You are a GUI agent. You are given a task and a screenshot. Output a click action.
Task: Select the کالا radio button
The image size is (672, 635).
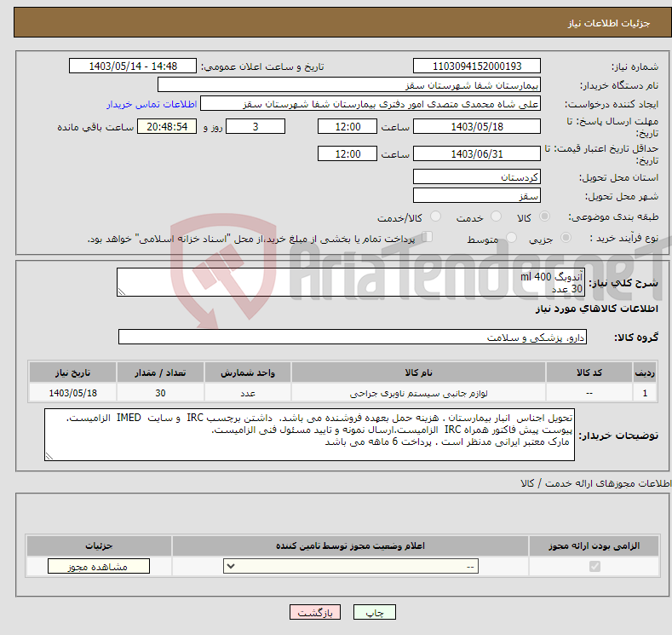(x=544, y=216)
